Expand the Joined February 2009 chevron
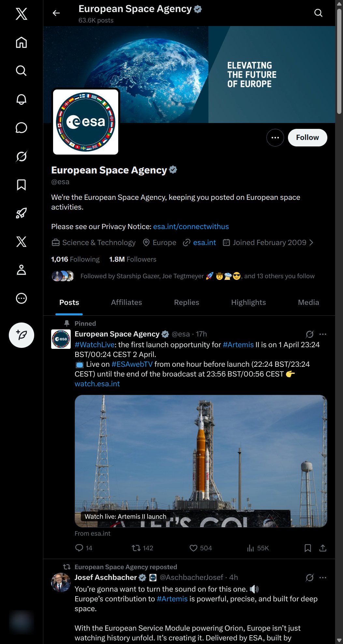 coord(311,242)
